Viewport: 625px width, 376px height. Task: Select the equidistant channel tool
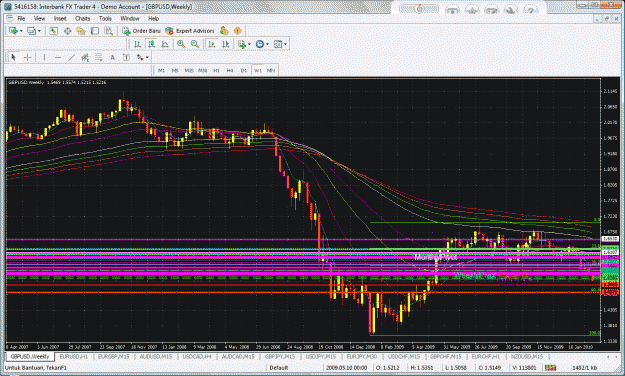85,58
